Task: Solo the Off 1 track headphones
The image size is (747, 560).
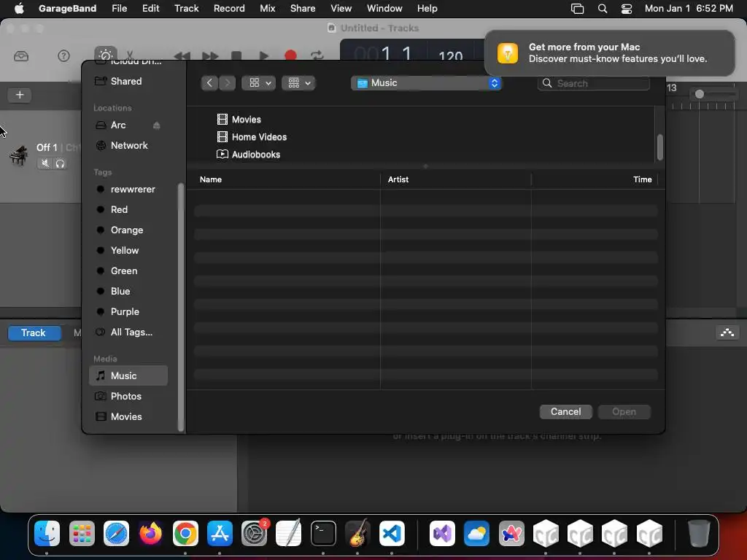Action: [x=60, y=163]
